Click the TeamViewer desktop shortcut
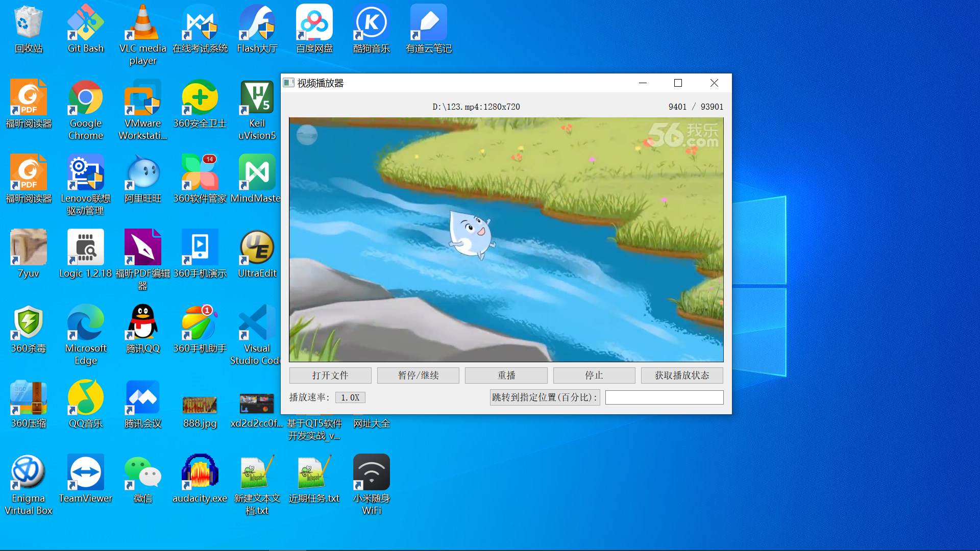Screen dimensions: 980x551 click(x=86, y=472)
